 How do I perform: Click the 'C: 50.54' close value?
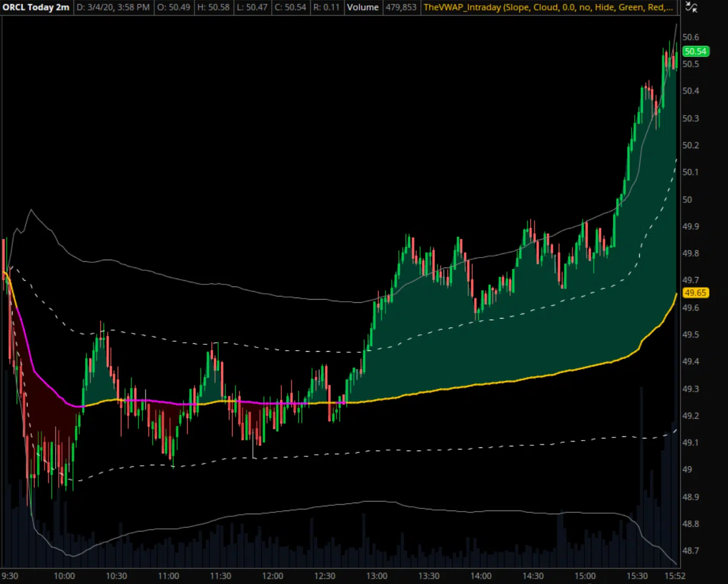pos(290,7)
